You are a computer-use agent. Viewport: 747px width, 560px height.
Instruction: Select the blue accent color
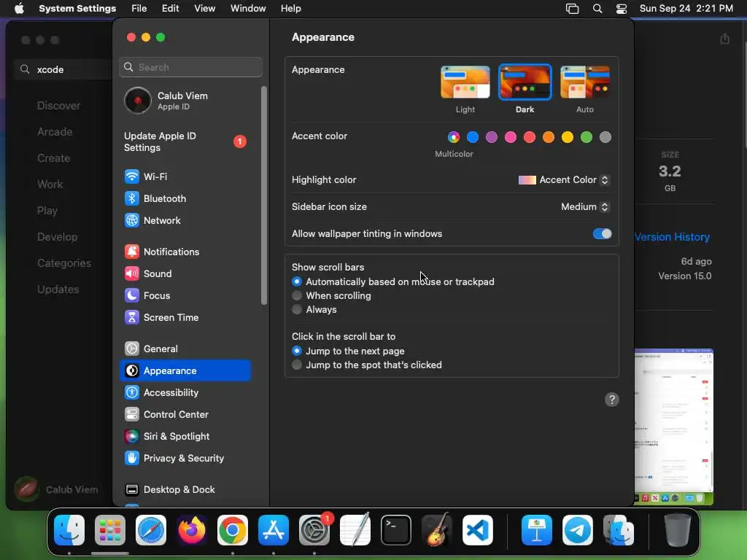point(473,137)
